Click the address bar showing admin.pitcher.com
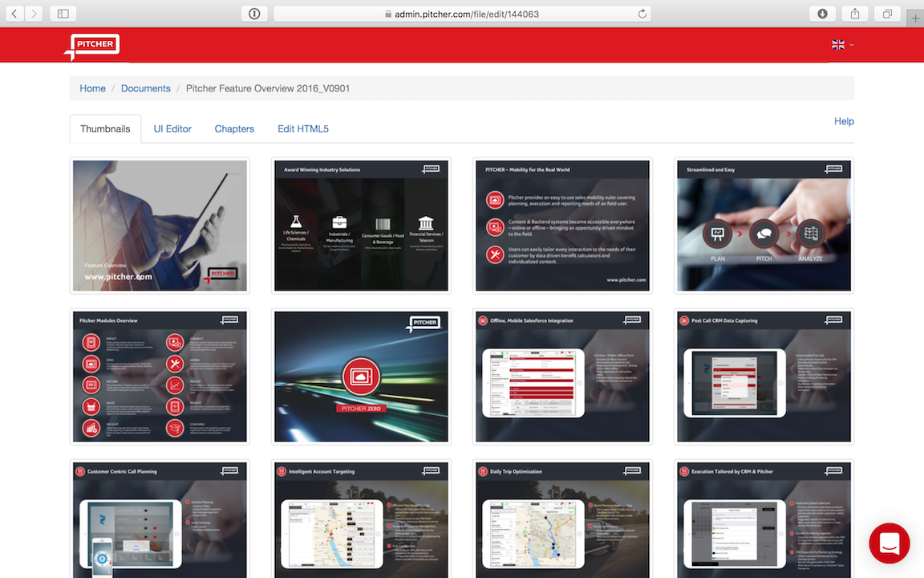 pos(462,14)
